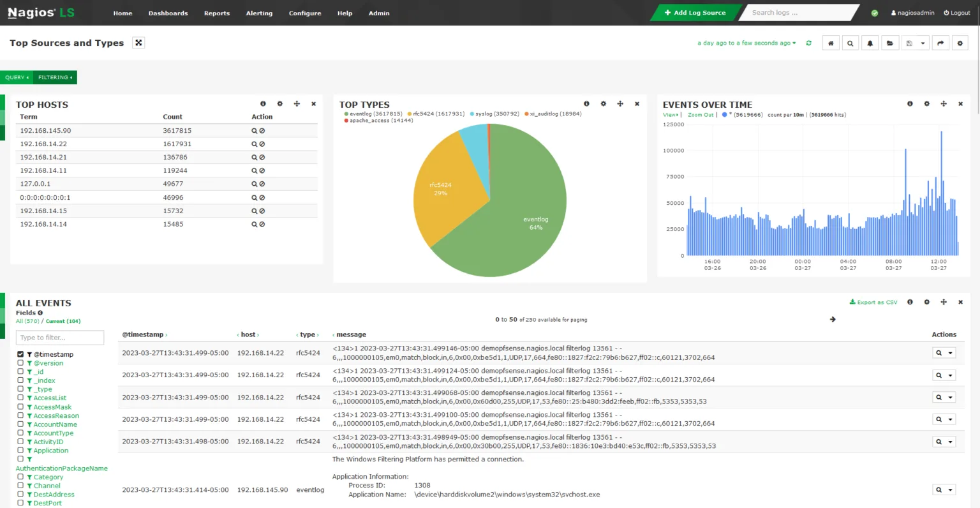The height and width of the screenshot is (508, 980).
Task: Open dashboard settings gear in toolbar
Action: point(960,43)
